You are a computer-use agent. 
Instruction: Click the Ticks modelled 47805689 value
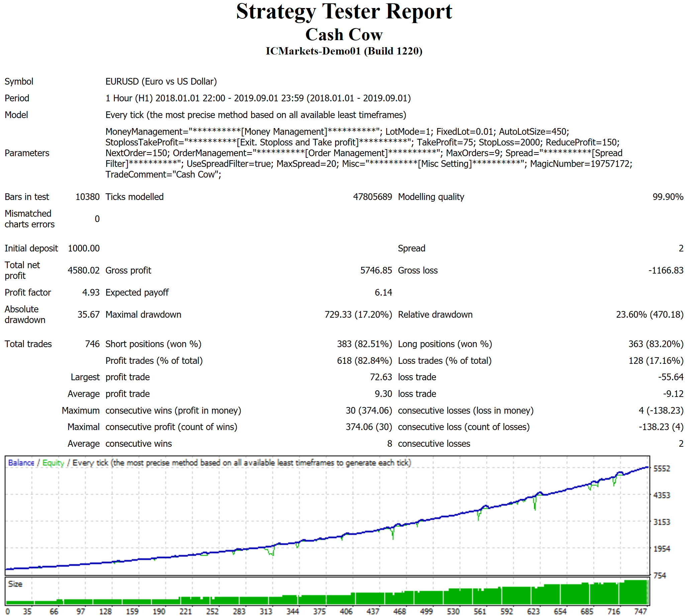click(372, 197)
